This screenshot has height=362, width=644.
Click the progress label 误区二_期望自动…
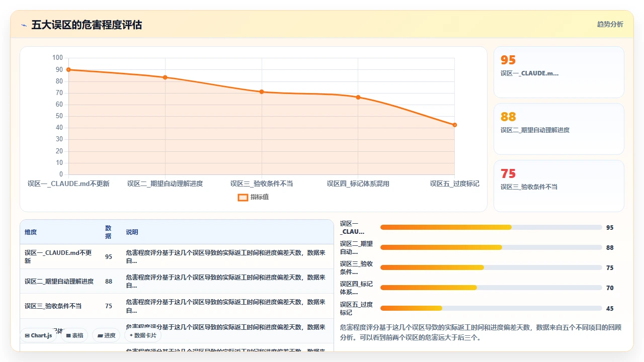click(356, 248)
